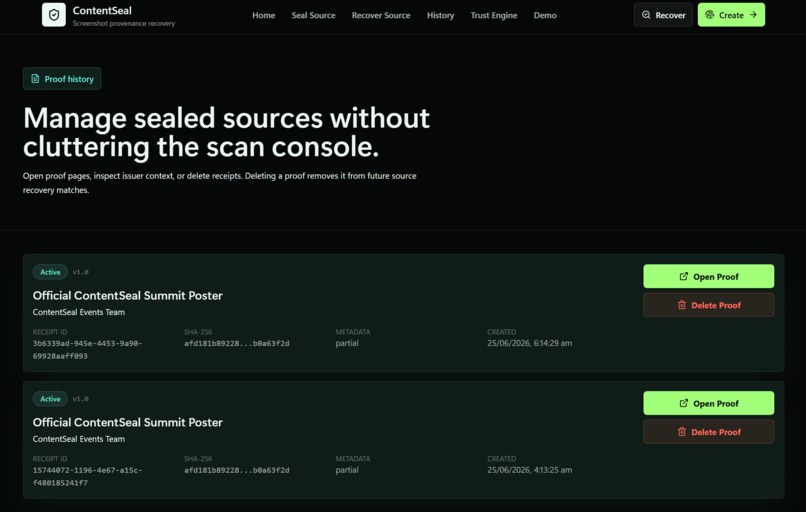The image size is (806, 512).
Task: Click SHA-256 hash in second proof card
Action: (236, 470)
